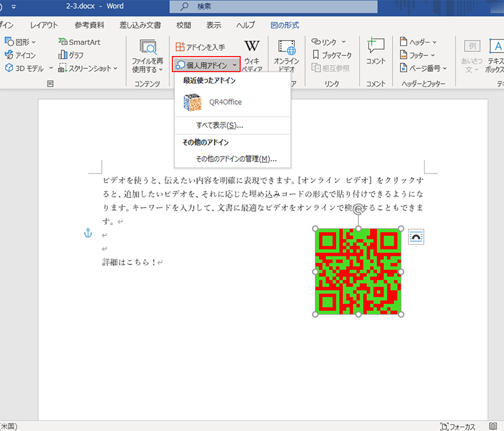Insert an icon with アイコン button
Viewport: 504px width, 431px height.
point(20,55)
